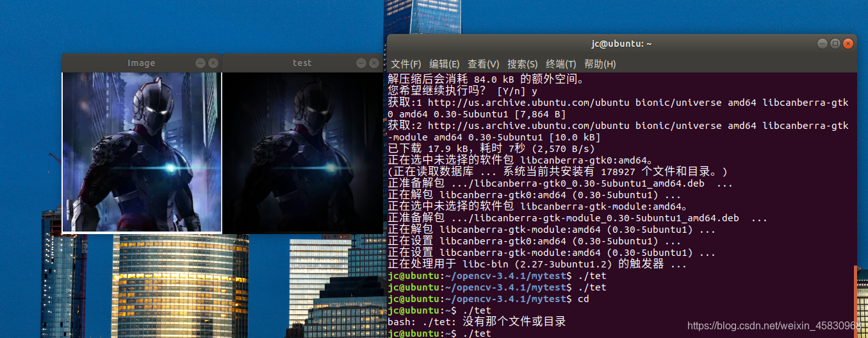Click the line '解压缩后会消耗 84.0 kB 的额外空间。'
This screenshot has height=338, width=868.
pyautogui.click(x=486, y=80)
